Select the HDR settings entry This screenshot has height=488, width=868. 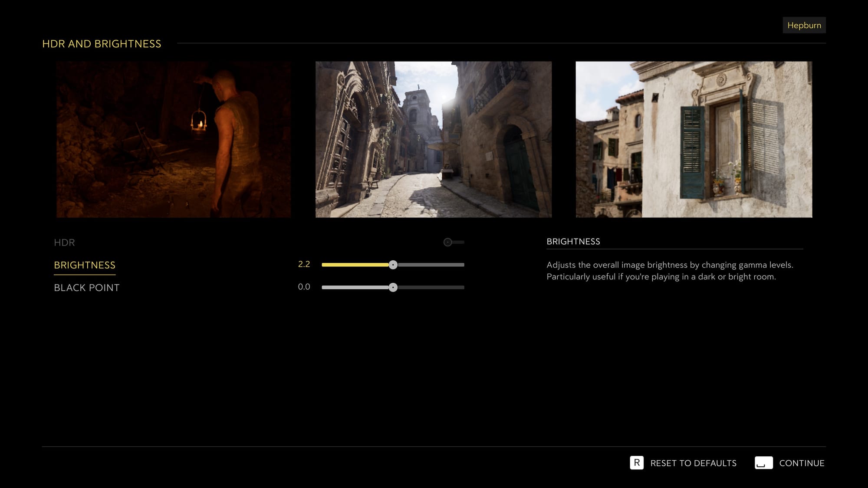[64, 242]
